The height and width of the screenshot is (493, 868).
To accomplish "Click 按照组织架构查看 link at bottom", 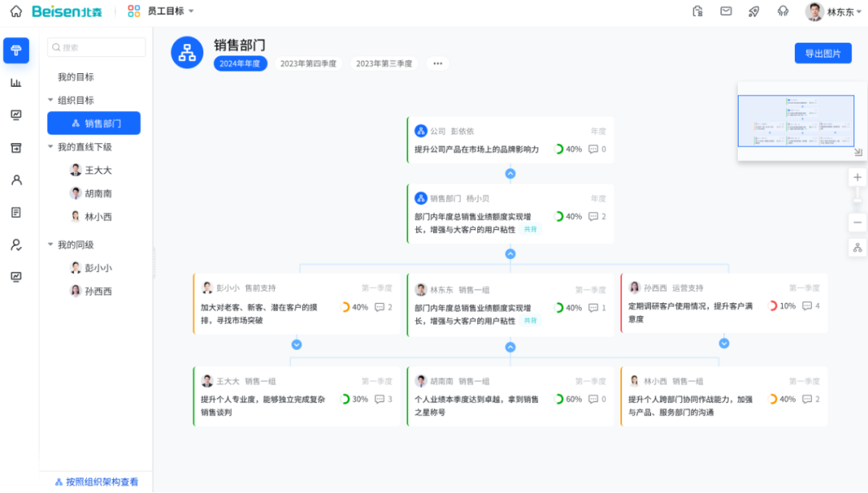I will pyautogui.click(x=96, y=482).
